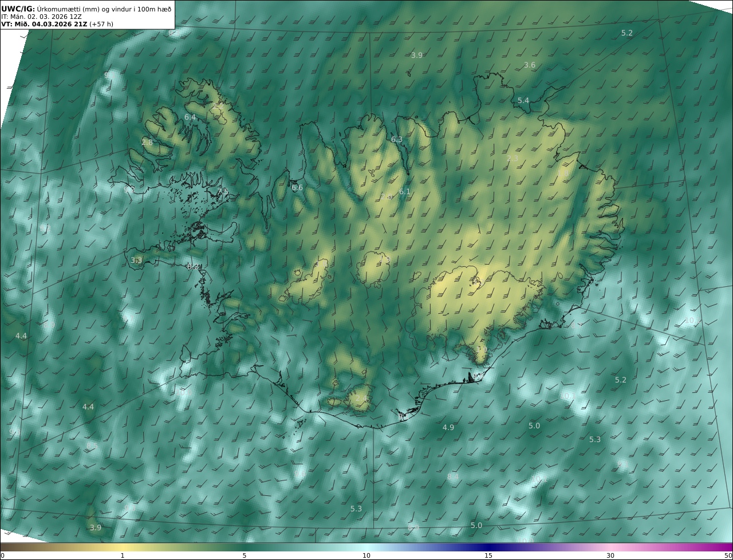Pick the light pink color above the 30 tick
Screen dimensions: 733x560
pyautogui.click(x=610, y=547)
